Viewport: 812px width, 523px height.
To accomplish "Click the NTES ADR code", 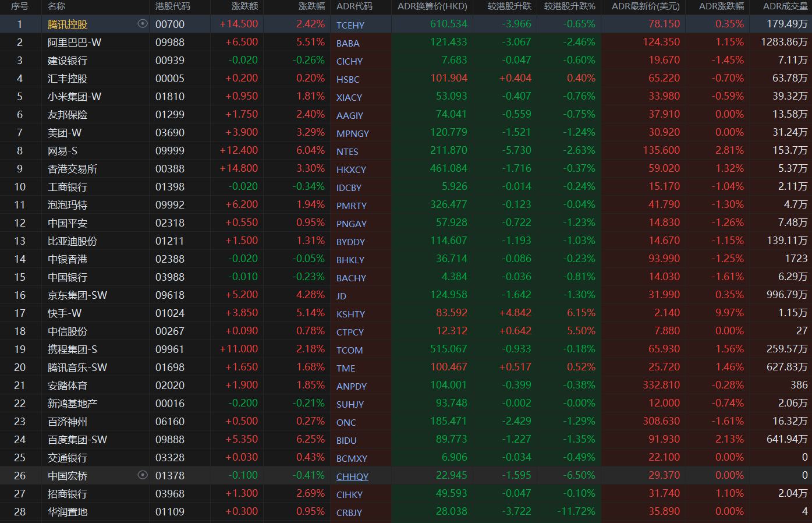I will [347, 151].
